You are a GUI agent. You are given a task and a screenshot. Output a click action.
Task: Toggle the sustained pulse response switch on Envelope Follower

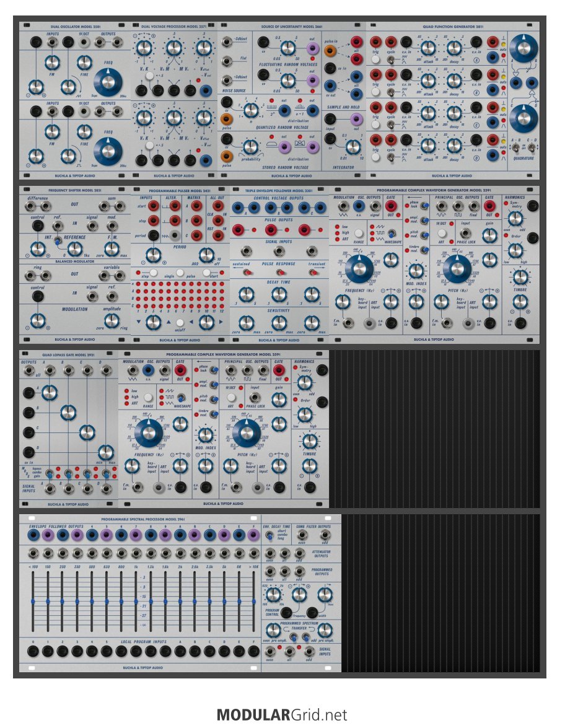[x=247, y=271]
